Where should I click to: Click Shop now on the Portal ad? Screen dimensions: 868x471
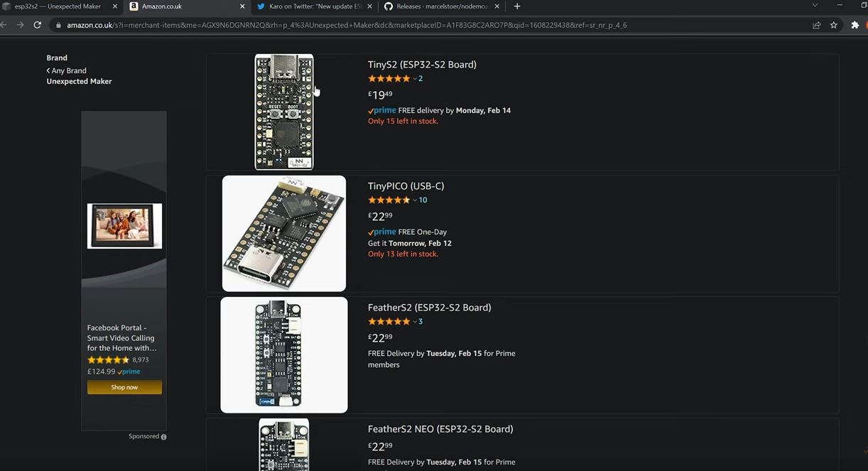[x=124, y=387]
